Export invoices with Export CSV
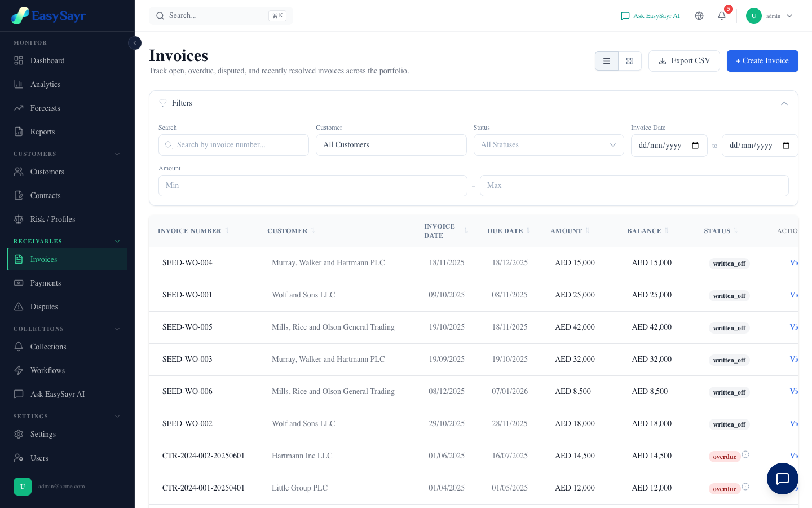Viewport: 812px width, 508px height. (683, 61)
